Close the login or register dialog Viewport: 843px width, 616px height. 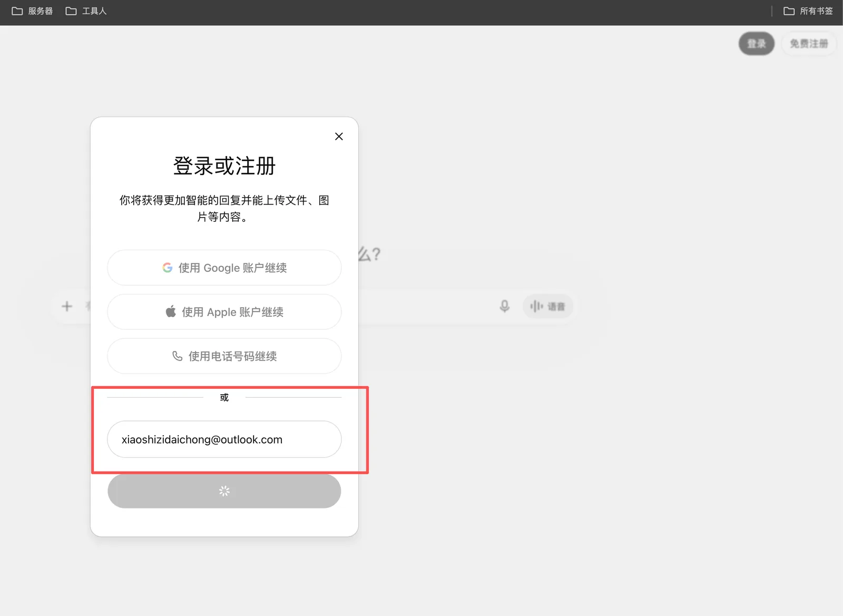click(x=339, y=136)
